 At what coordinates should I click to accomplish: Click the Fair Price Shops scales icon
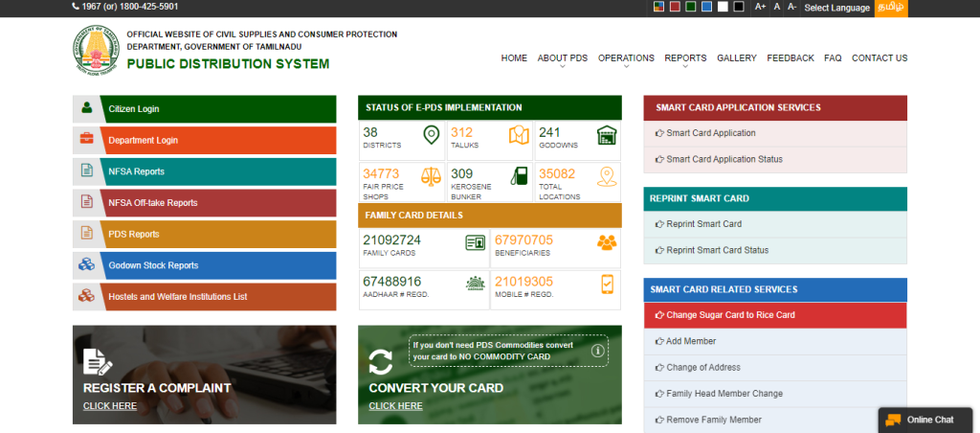432,176
